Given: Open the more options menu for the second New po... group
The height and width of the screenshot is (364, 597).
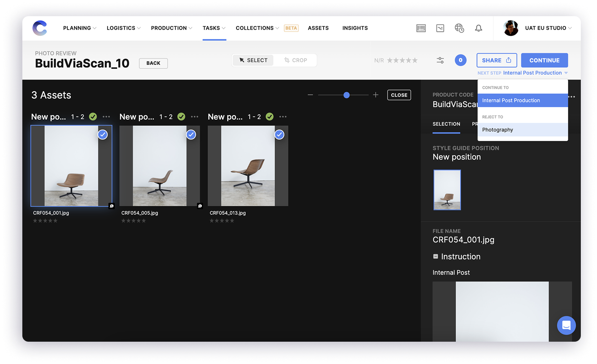Looking at the screenshot, I should click(195, 117).
